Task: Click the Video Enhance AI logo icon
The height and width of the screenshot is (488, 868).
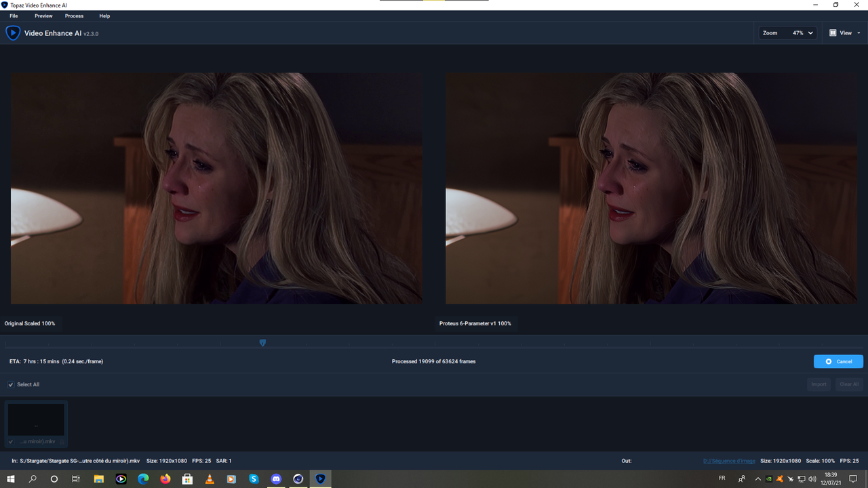Action: [x=13, y=33]
